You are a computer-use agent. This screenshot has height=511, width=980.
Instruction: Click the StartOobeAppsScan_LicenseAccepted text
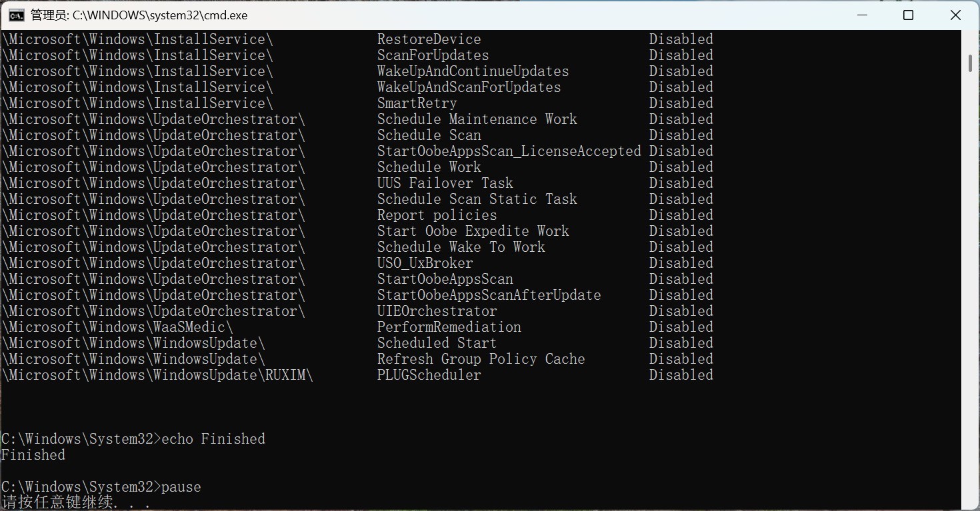pos(509,151)
